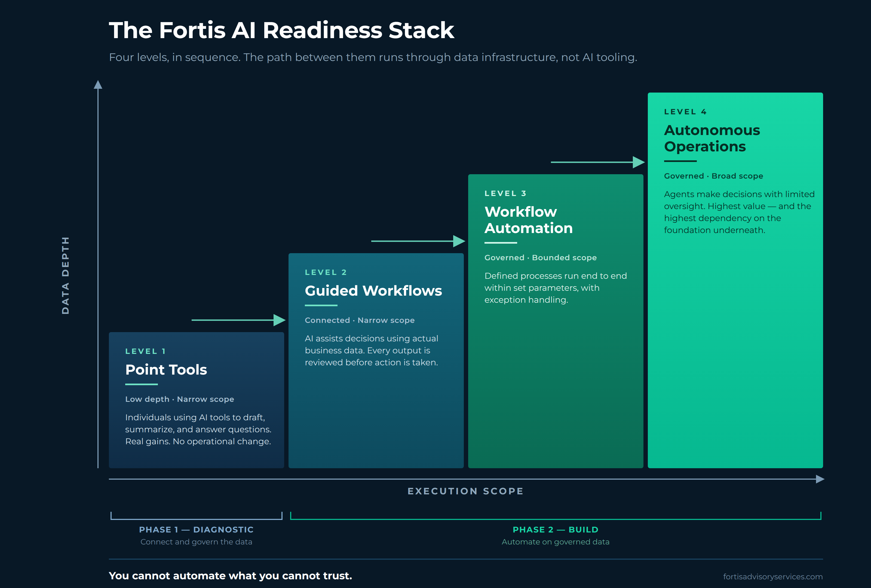The height and width of the screenshot is (588, 871).
Task: Click the 'Agents make decisions' description
Action: tap(739, 212)
